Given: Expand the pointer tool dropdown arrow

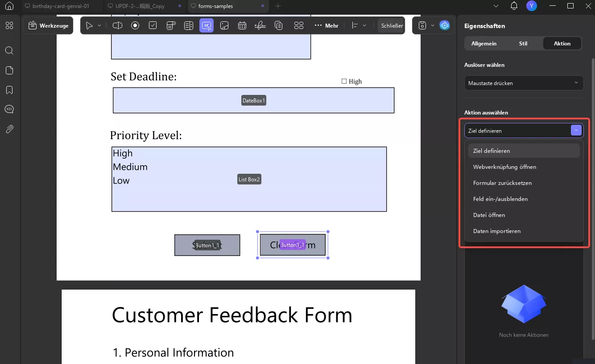Looking at the screenshot, I should tap(99, 25).
